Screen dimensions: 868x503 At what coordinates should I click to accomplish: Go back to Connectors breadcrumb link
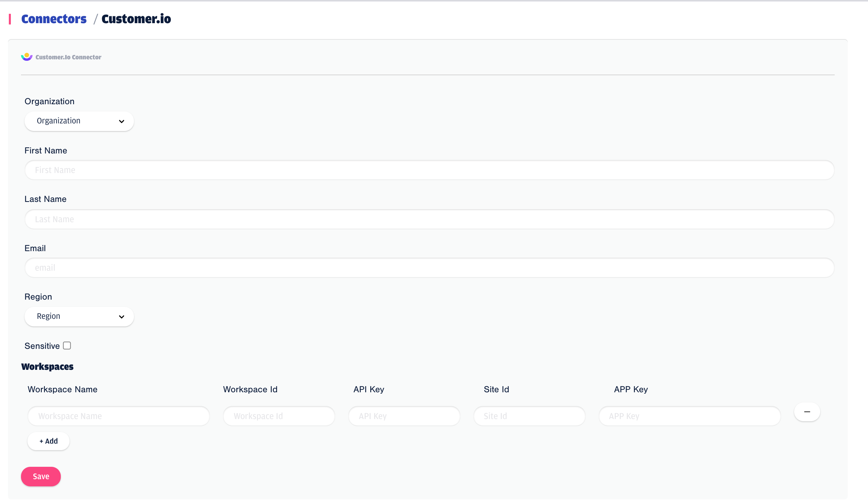click(54, 19)
